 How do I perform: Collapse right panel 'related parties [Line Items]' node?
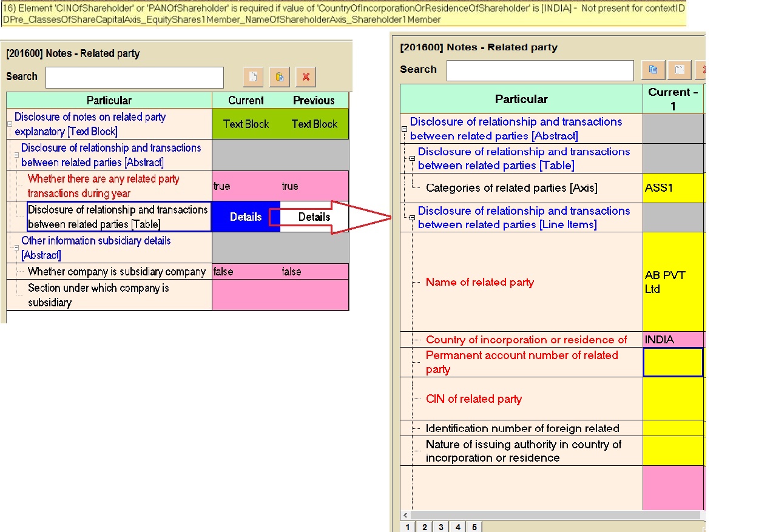pyautogui.click(x=412, y=218)
